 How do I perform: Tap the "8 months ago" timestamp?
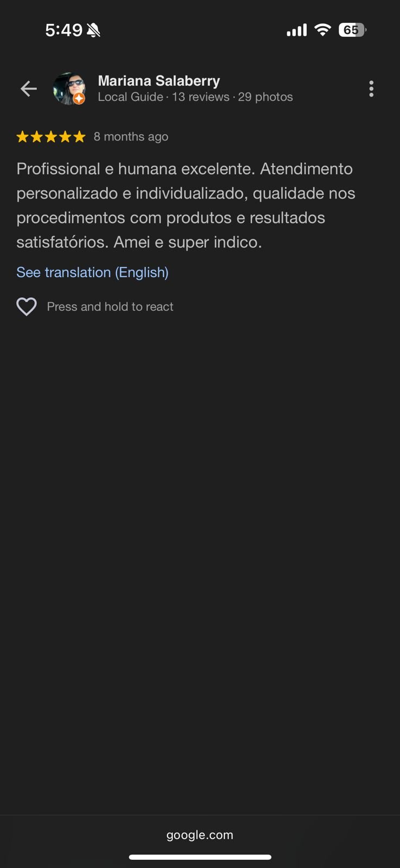(x=131, y=137)
